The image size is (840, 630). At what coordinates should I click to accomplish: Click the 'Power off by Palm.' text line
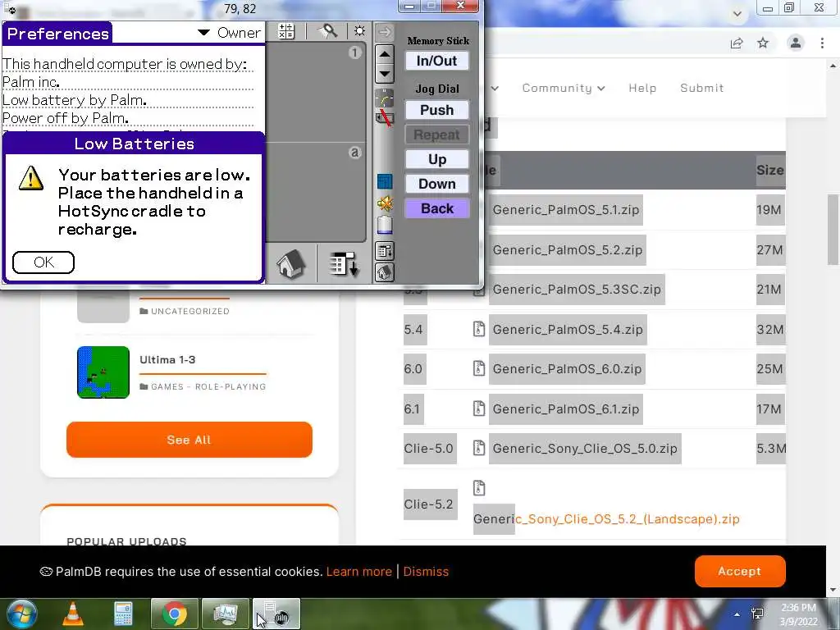coord(66,118)
